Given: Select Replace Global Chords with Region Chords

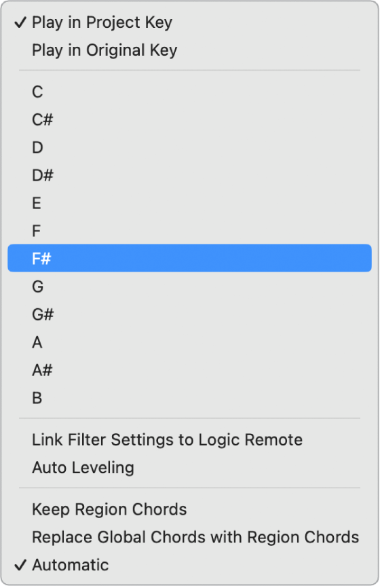Looking at the screenshot, I should [x=189, y=537].
